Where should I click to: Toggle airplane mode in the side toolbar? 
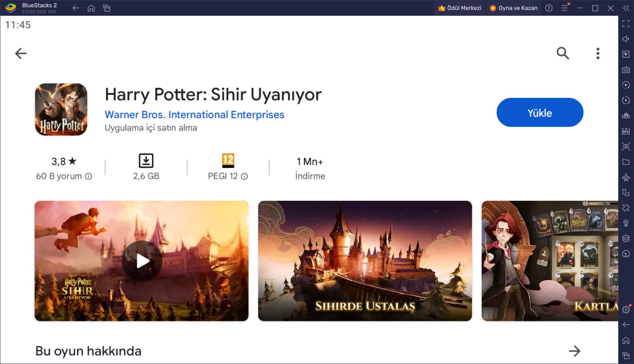click(x=626, y=177)
